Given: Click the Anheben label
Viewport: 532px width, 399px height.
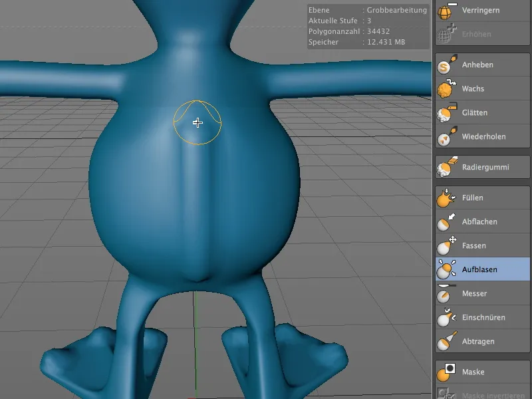Looking at the screenshot, I should click(477, 65).
